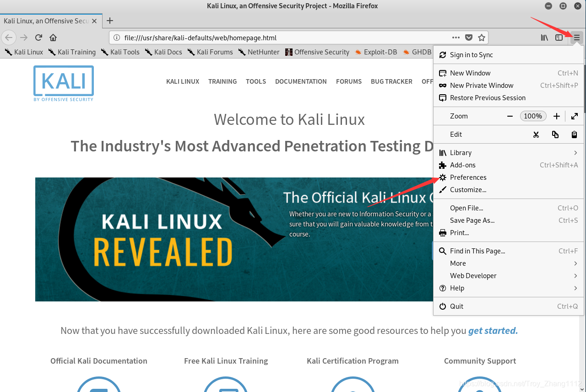Open Kali Training bookmark
Viewport: 586px width, 392px height.
(x=72, y=52)
